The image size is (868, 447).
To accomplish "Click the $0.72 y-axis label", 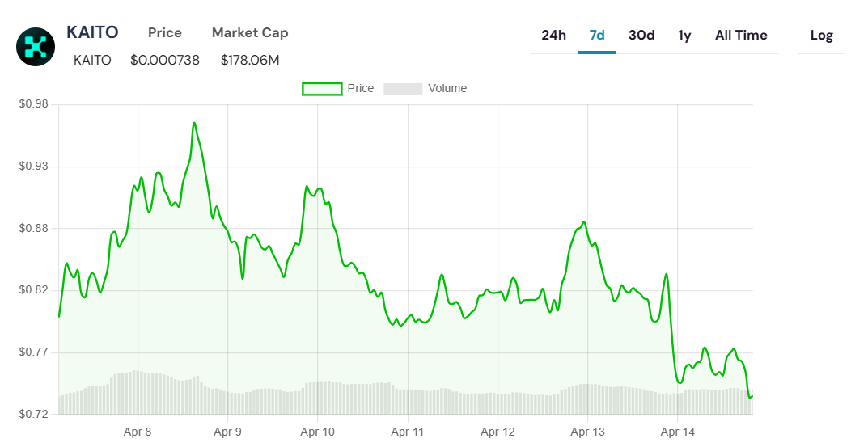I will pyautogui.click(x=34, y=414).
